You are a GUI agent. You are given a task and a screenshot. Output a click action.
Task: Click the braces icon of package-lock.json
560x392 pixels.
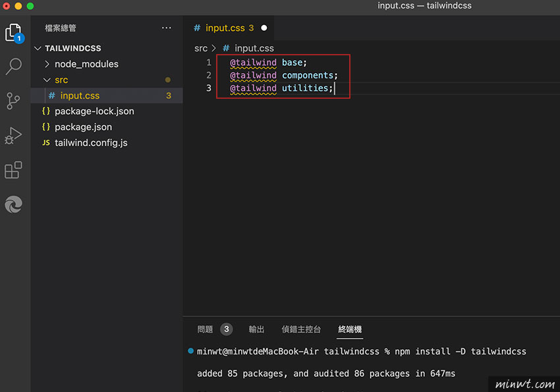[x=46, y=111]
